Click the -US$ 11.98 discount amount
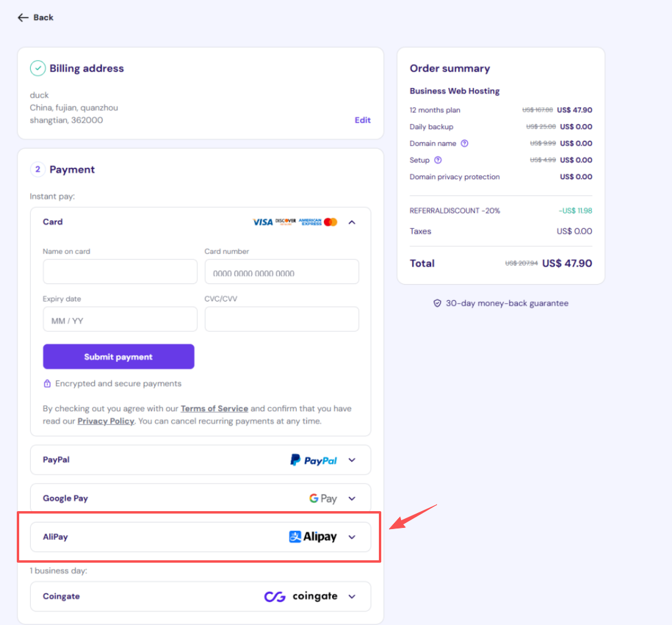Viewport: 672px width, 625px height. tap(575, 211)
